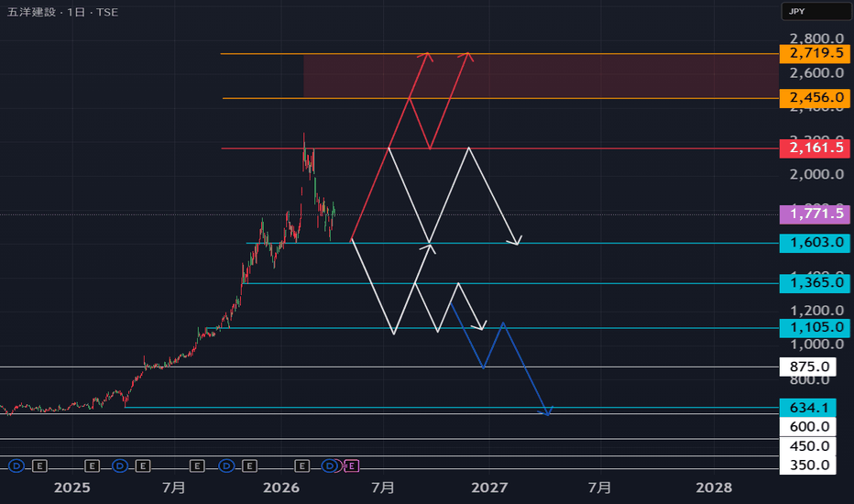Click the 2,800.0 price scale value
854x504 pixels.
pyautogui.click(x=817, y=38)
